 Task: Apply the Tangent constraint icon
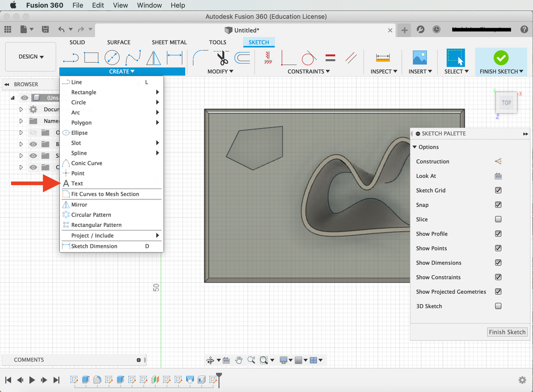[309, 57]
